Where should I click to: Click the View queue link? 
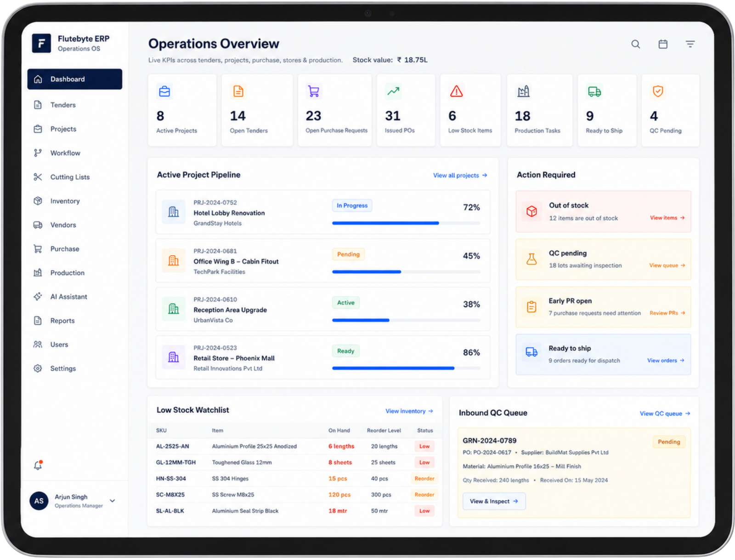coord(667,266)
